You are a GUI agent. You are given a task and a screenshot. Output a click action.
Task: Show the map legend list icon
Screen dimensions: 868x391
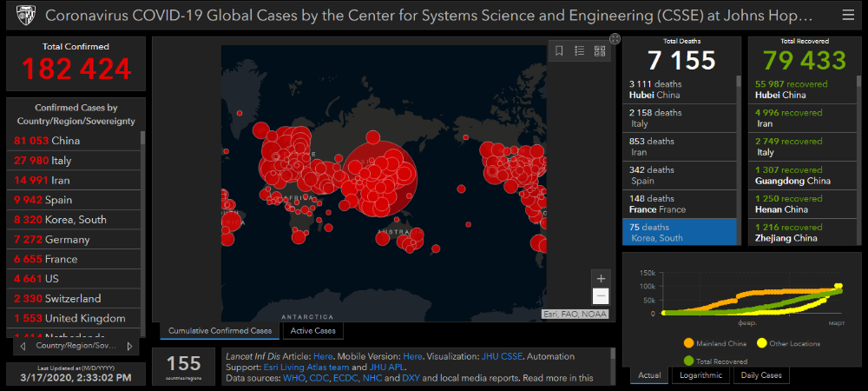point(579,51)
